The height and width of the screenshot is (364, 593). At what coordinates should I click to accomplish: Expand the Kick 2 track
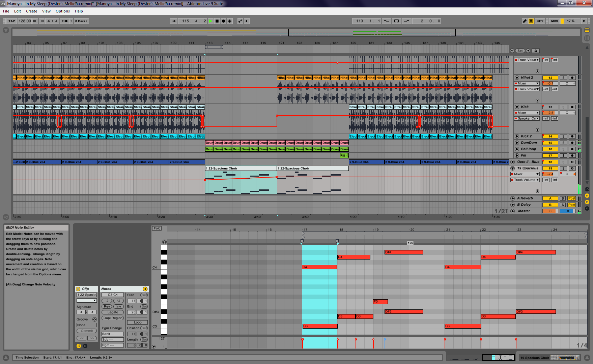pos(517,136)
